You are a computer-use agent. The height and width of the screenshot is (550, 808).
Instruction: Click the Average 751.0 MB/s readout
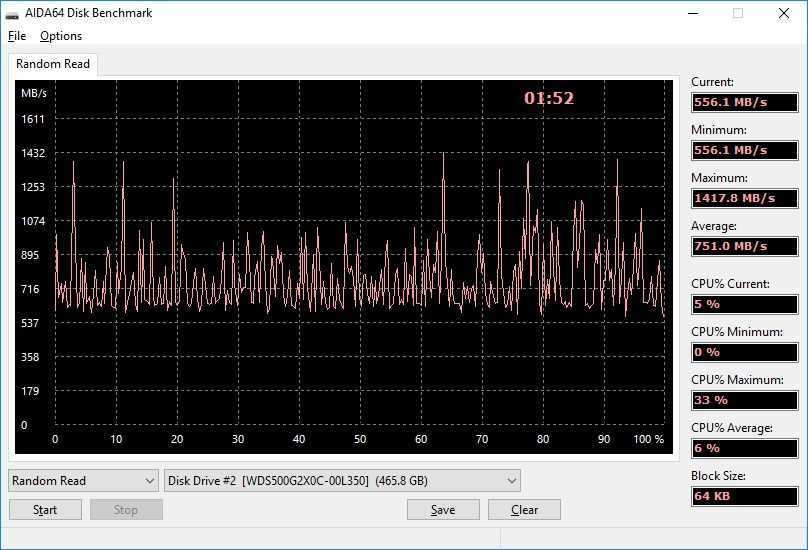(744, 246)
